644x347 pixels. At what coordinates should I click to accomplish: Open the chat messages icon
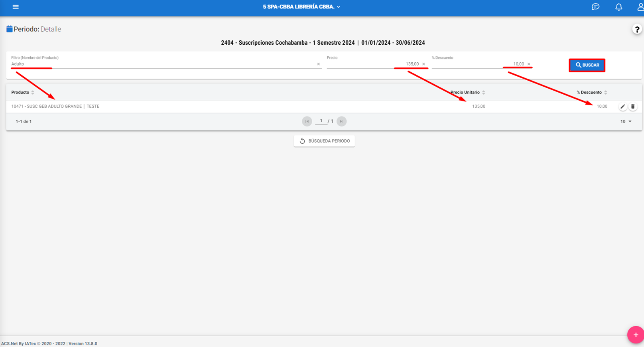[x=595, y=7]
